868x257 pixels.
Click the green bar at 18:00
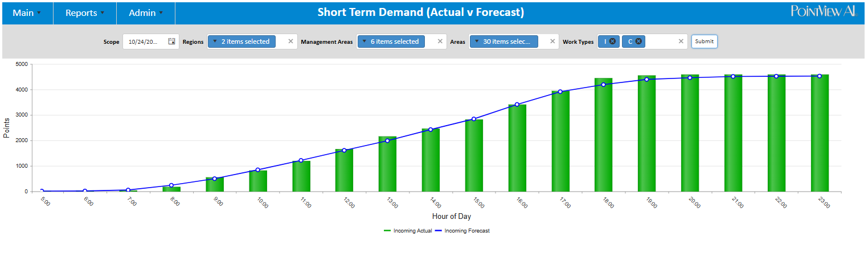point(603,136)
